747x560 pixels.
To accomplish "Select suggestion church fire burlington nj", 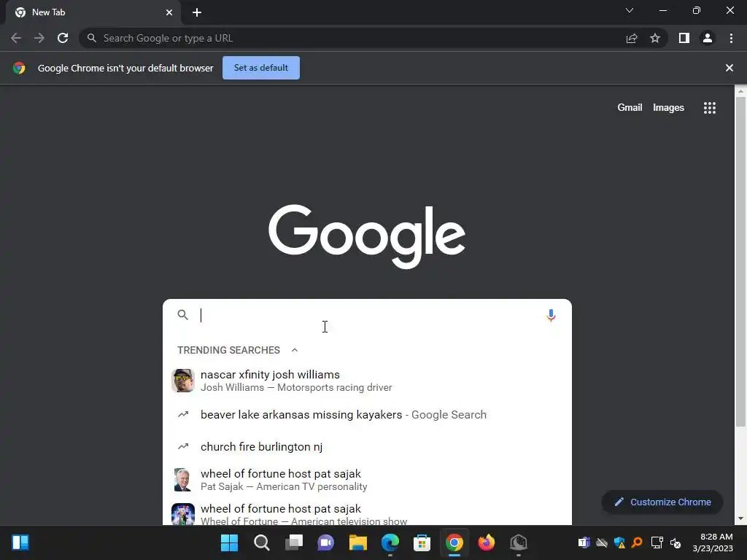I will point(367,447).
